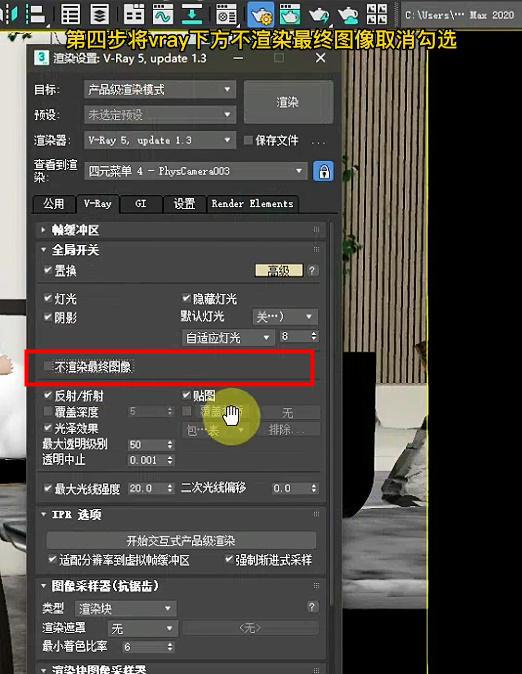Open the Rendered Frame Window icon
The image size is (522, 674).
click(290, 14)
